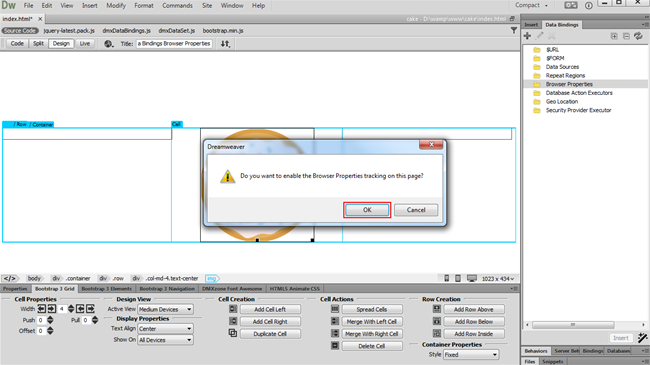Confirm the dialog with OK
The width and height of the screenshot is (650, 365).
point(367,210)
